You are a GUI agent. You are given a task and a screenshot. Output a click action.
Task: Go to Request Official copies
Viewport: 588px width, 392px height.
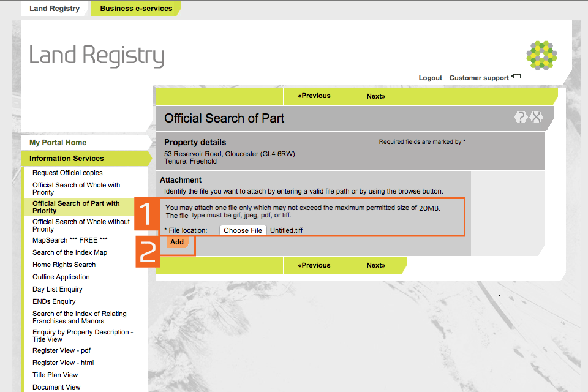(67, 173)
